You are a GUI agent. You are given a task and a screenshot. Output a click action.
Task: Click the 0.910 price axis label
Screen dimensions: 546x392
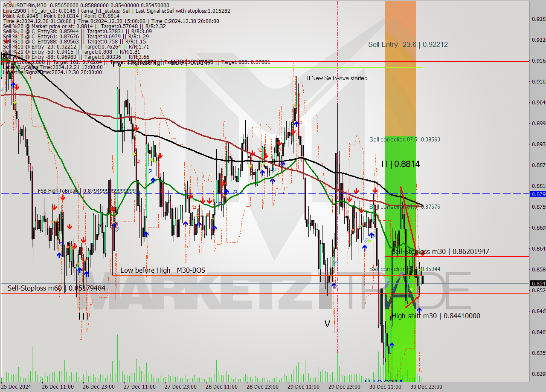(x=538, y=81)
